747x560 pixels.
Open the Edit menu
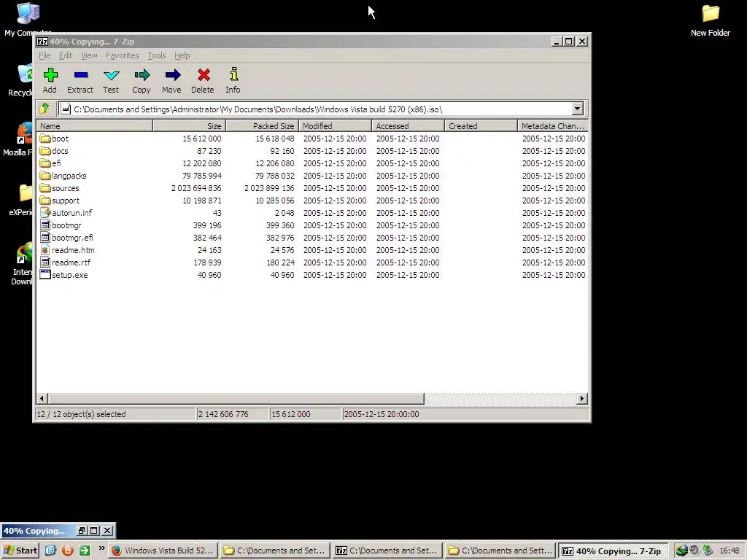click(x=66, y=55)
